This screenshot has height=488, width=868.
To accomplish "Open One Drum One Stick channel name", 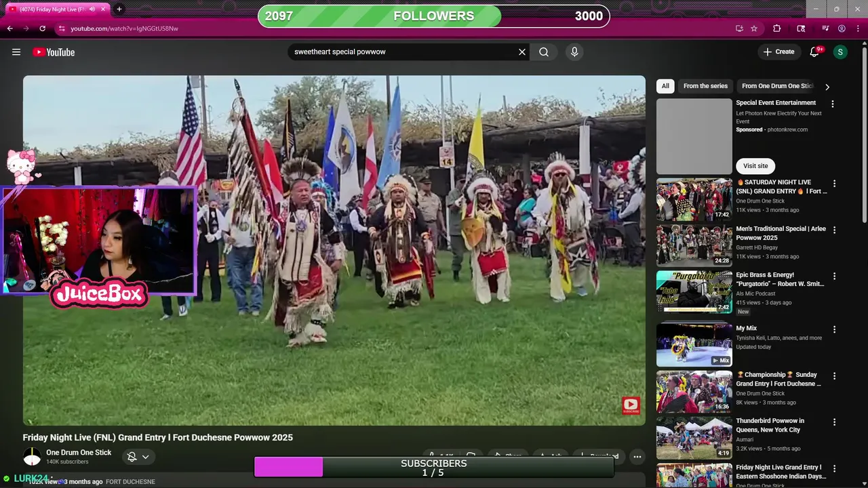I will [79, 453].
